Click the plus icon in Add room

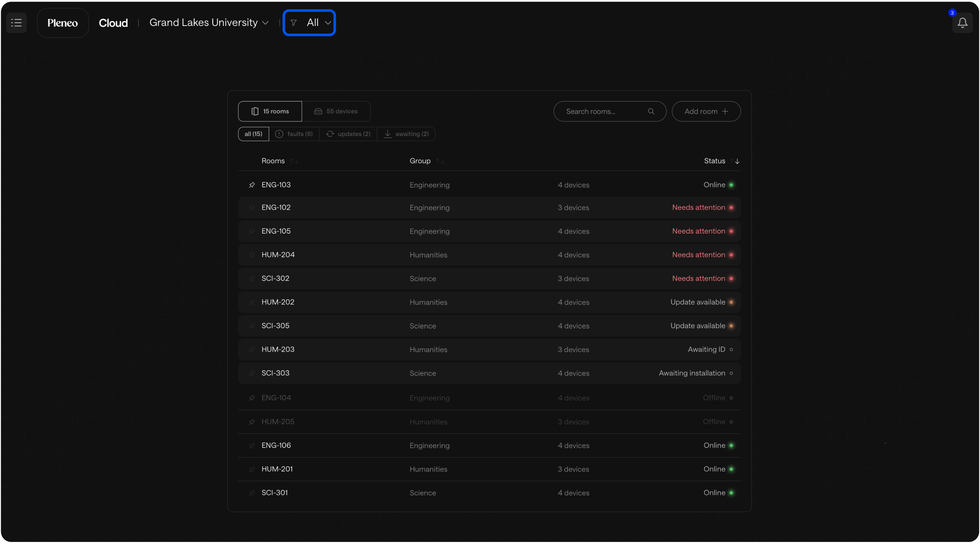tap(725, 111)
